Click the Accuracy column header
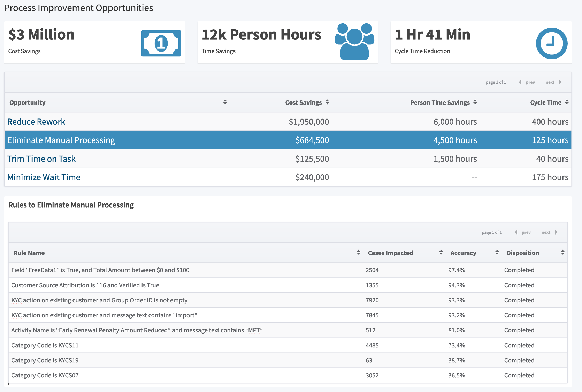 (463, 253)
